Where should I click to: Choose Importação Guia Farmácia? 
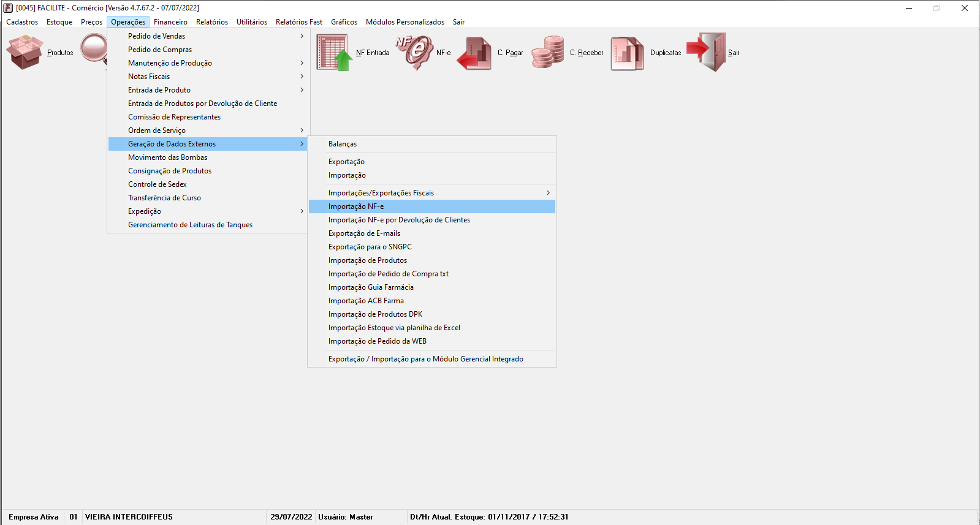point(432,287)
